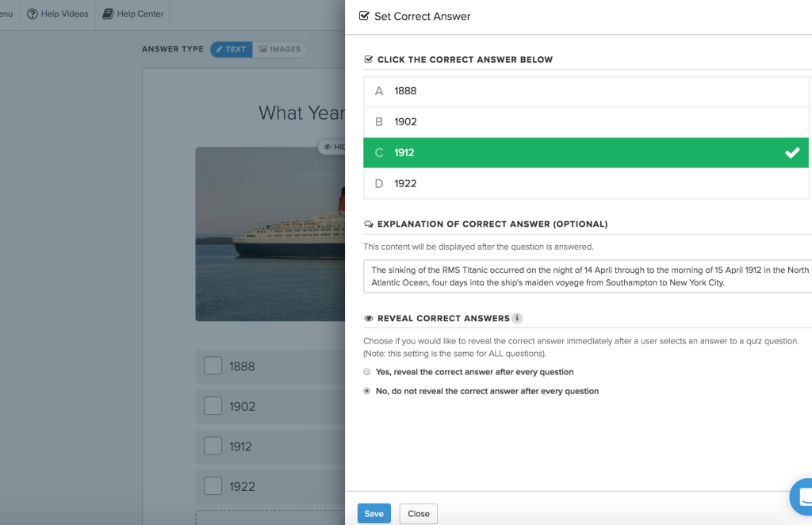Choose answer B 1902 as correct

coord(586,122)
